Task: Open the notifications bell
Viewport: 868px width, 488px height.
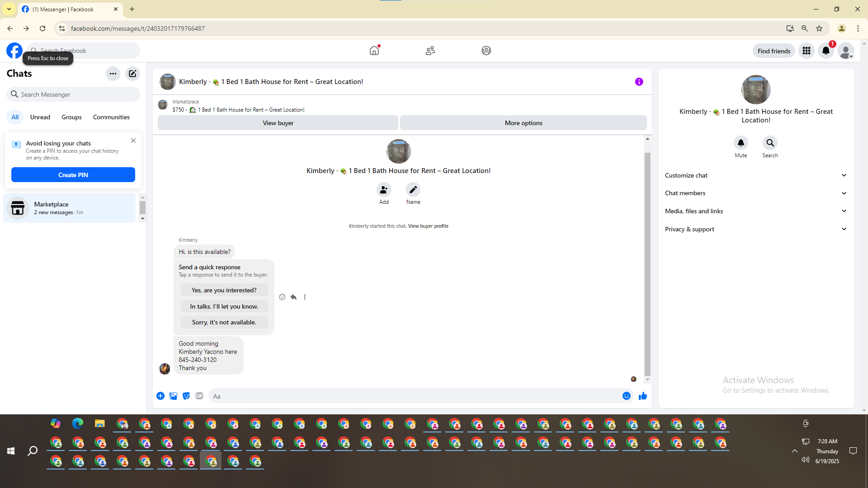Action: 826,51
